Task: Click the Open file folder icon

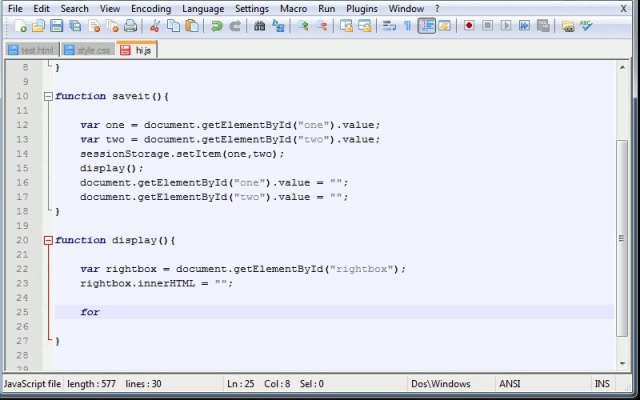Action: [x=38, y=26]
